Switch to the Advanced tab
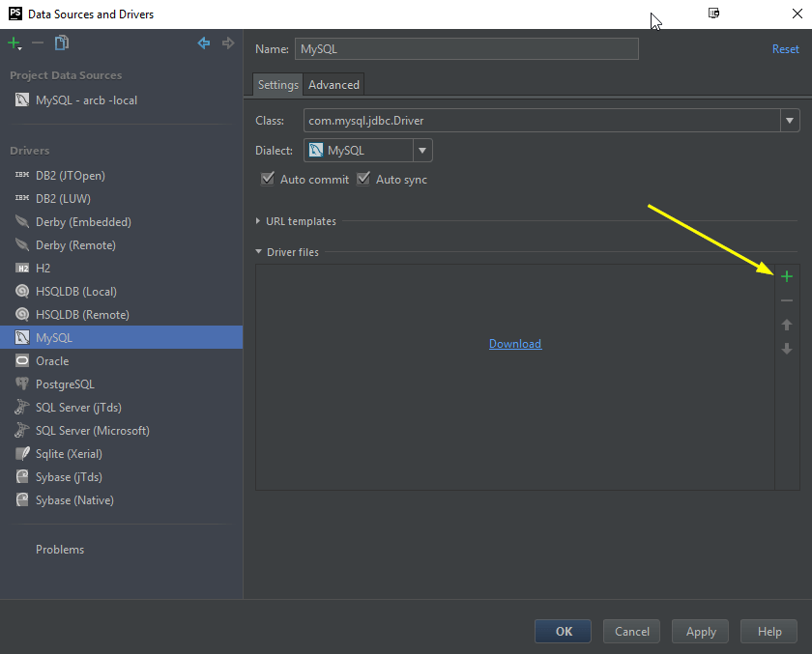Screen dimensions: 812x654 333,85
